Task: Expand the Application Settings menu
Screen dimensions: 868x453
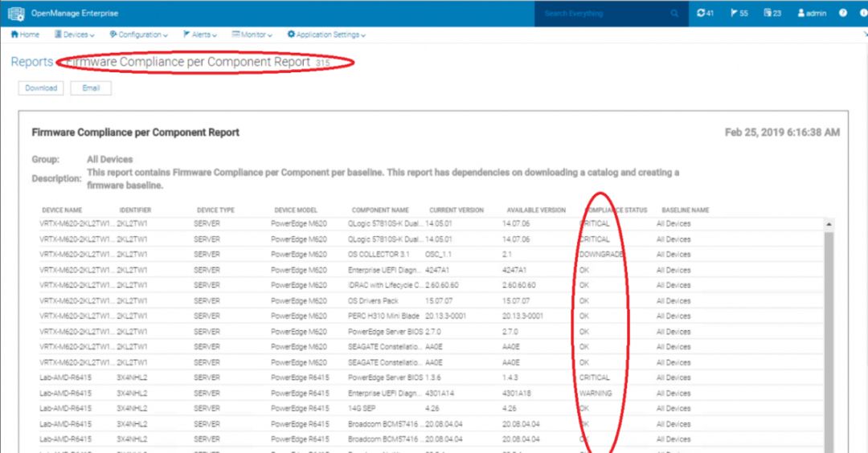Action: click(326, 35)
